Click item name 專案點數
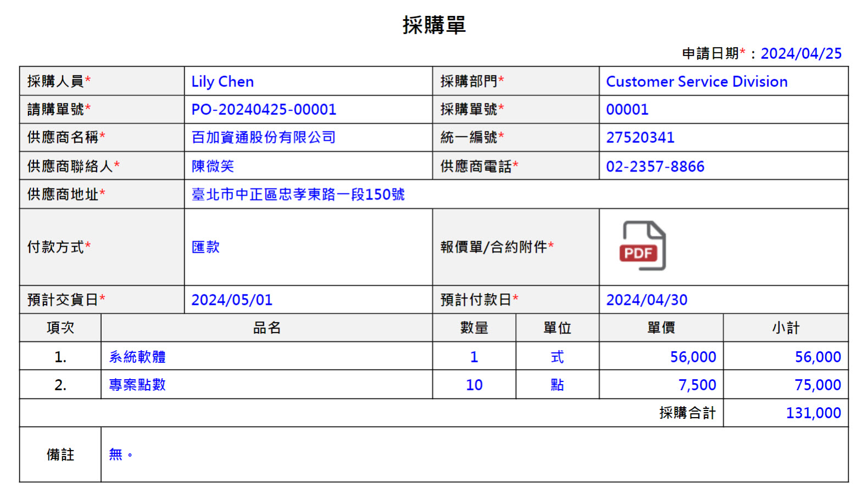 [x=137, y=385]
